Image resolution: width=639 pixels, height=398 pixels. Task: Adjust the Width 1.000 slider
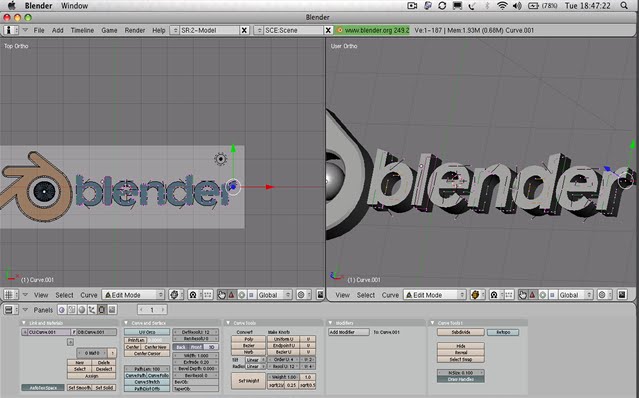(x=196, y=356)
